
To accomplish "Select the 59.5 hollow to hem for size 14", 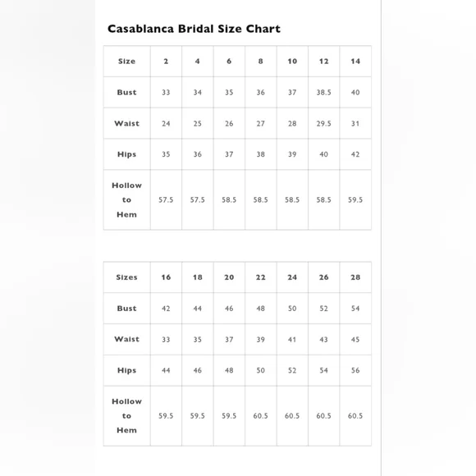I will (x=355, y=199).
